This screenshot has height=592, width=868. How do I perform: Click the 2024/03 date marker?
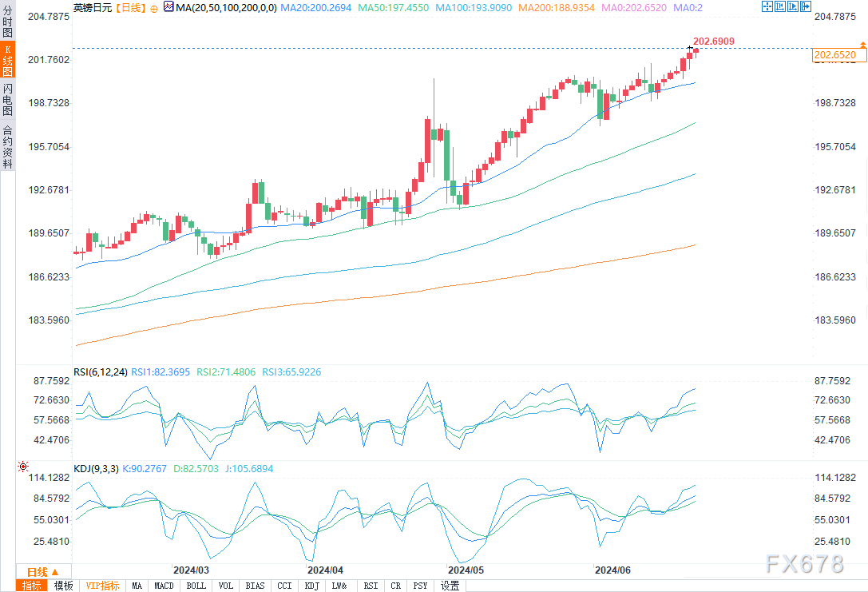[191, 570]
